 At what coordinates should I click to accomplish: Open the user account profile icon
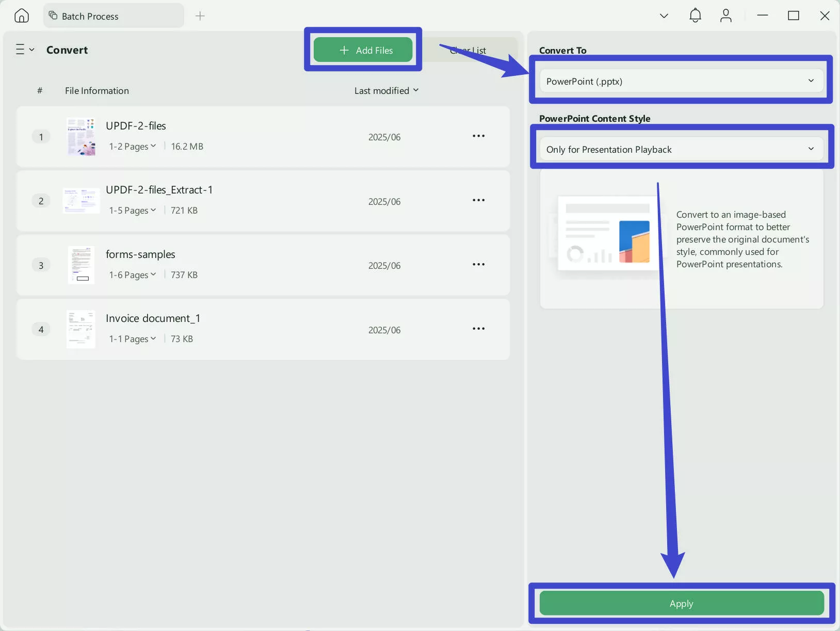[x=726, y=15]
